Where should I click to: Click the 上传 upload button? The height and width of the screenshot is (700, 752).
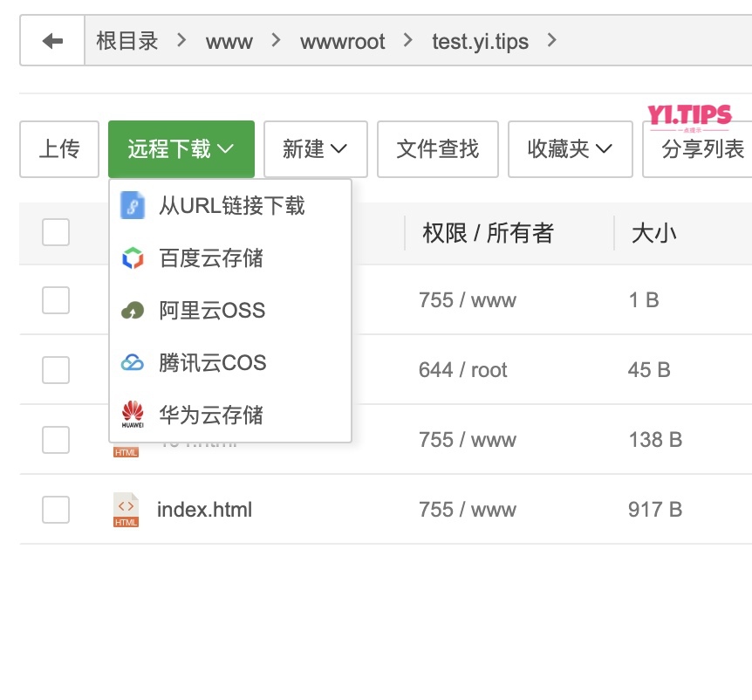pos(59,149)
